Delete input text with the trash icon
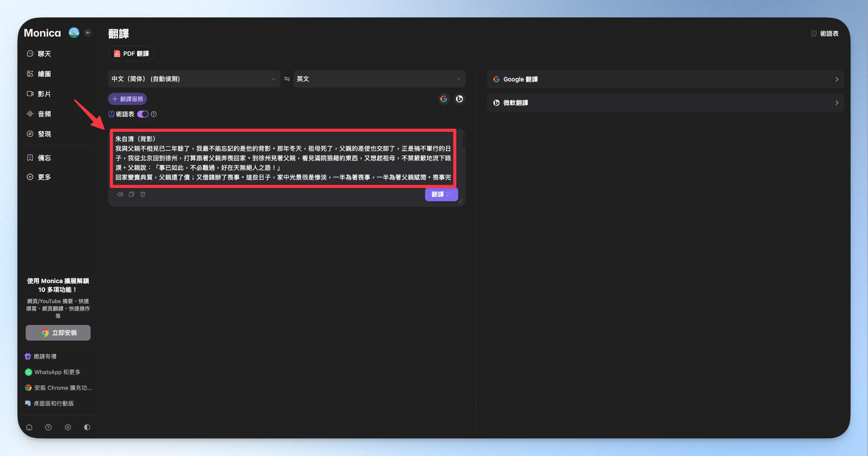The image size is (868, 456). pos(143,194)
